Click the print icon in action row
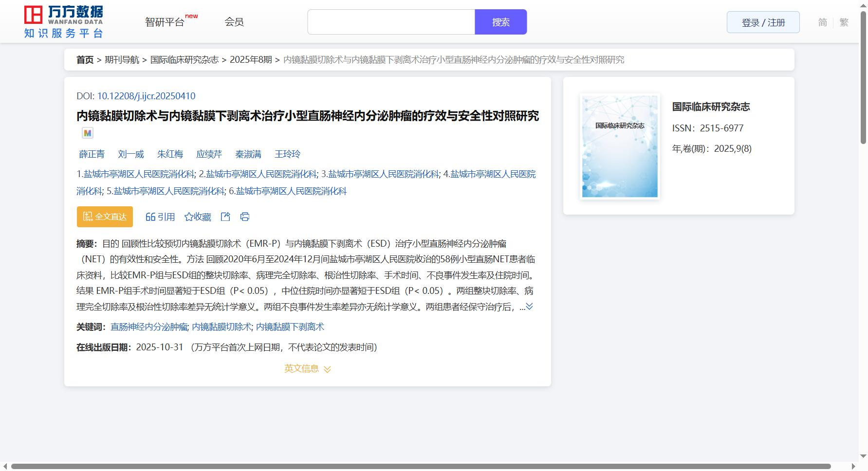868x471 pixels. tap(245, 217)
